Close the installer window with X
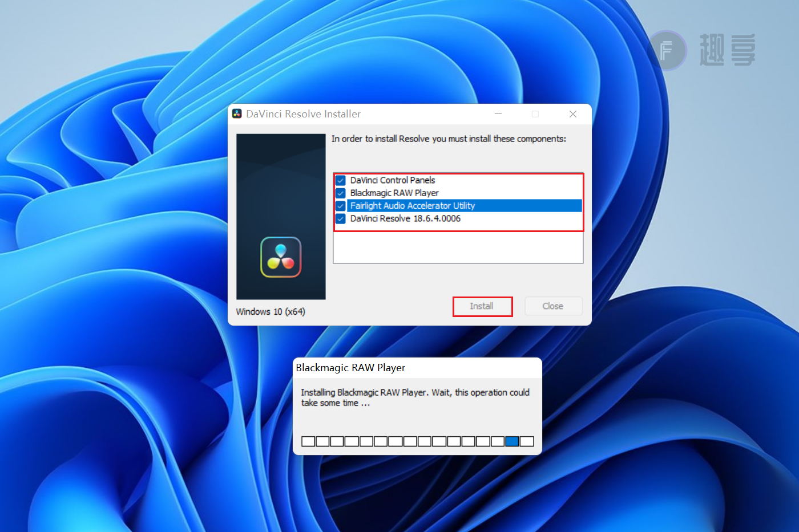 [x=573, y=114]
